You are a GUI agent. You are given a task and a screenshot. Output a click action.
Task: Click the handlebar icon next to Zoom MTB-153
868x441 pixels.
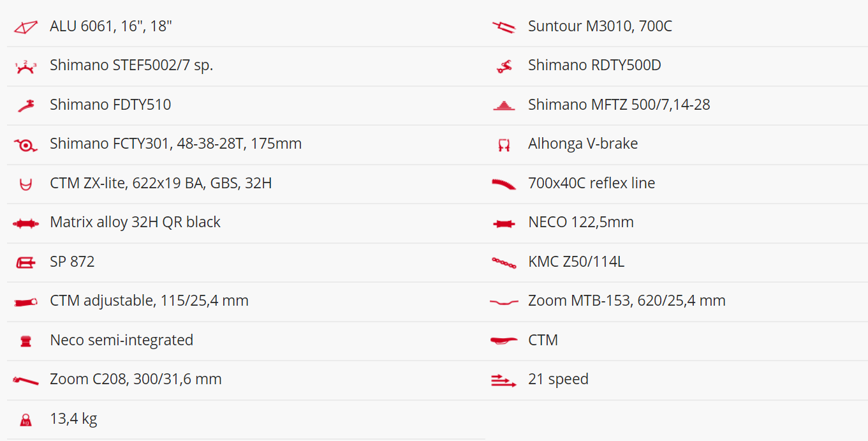click(504, 301)
